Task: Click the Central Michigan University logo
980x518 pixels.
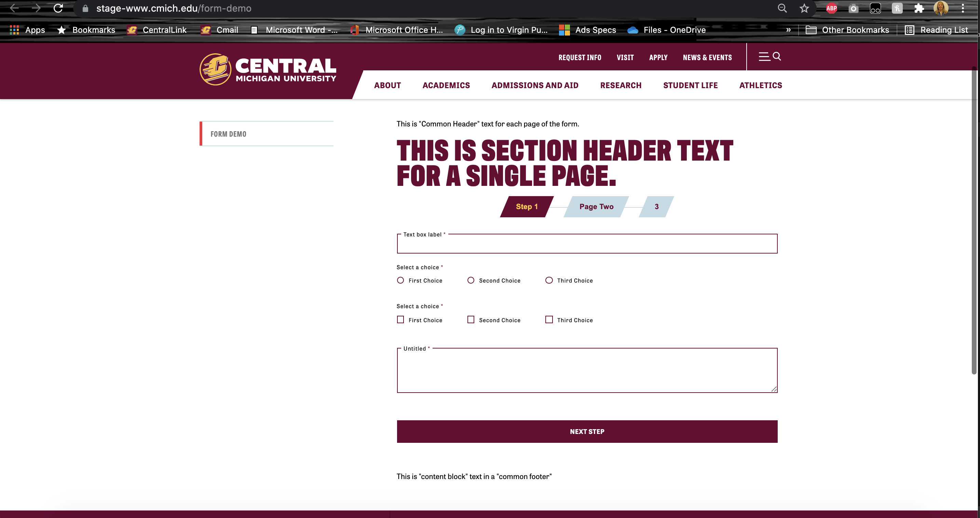Action: (268, 69)
